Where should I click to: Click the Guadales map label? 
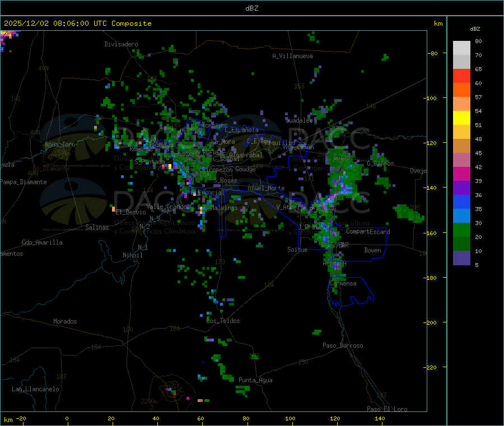click(299, 120)
